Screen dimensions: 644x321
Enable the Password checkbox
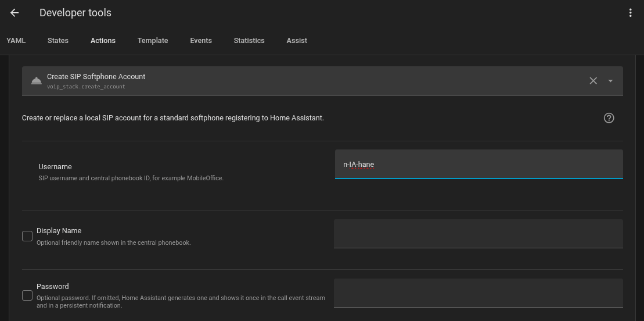[x=27, y=295]
